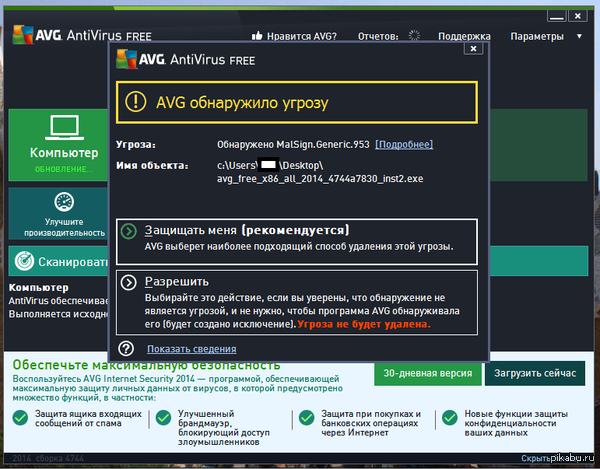This screenshot has height=469, width=600.
Task: Click the file name avg_free_x86_all_2014_4744a7830_inst2.exe
Action: [320, 179]
